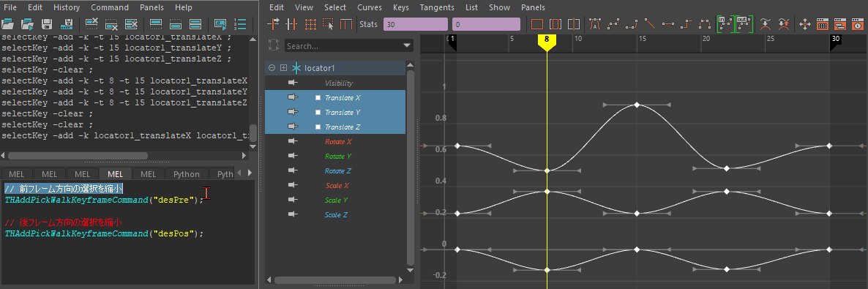Image resolution: width=868 pixels, height=289 pixels.
Task: Select the Region keys tool
Action: point(329,24)
